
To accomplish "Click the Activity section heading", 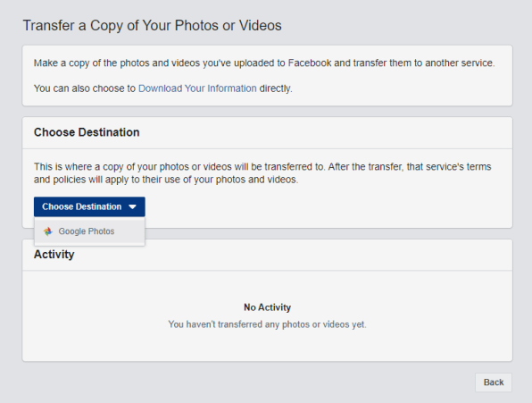I will pos(54,255).
